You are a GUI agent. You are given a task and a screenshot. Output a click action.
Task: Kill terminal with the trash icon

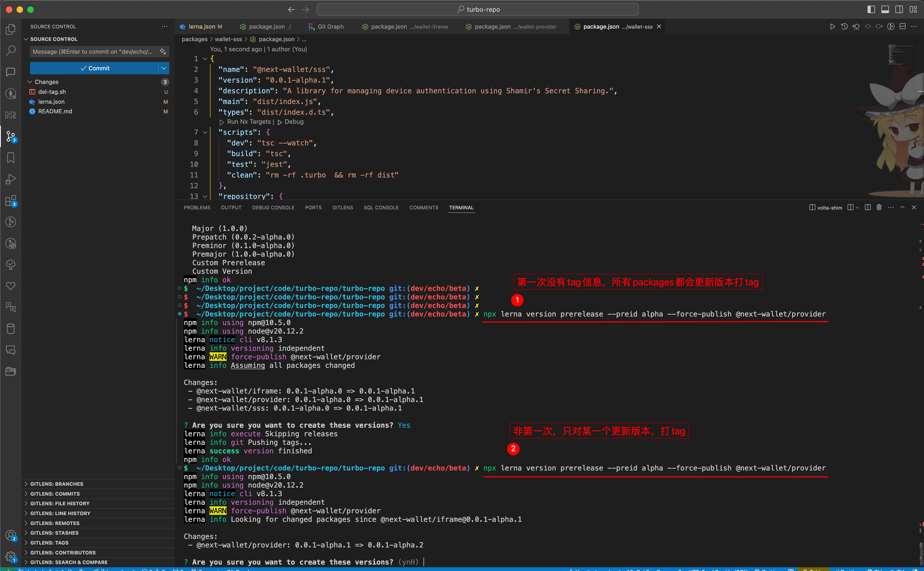click(x=879, y=207)
